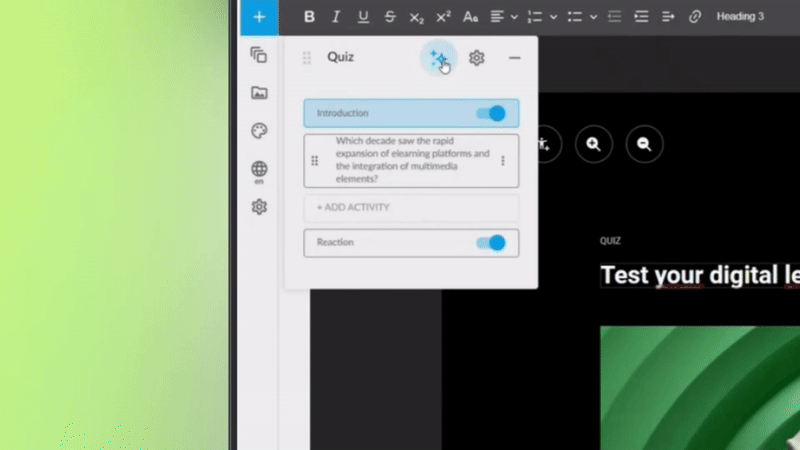The image size is (800, 450).
Task: Click the + ADD ACTIVITY button
Action: 411,207
